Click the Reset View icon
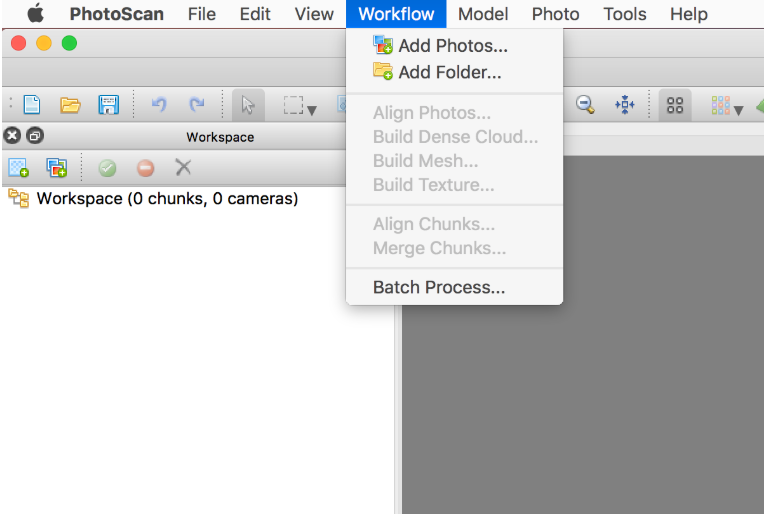The height and width of the screenshot is (514, 764). [625, 104]
